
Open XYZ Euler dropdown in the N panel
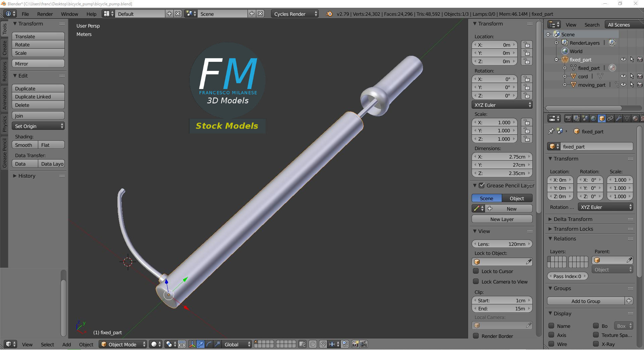pos(502,105)
